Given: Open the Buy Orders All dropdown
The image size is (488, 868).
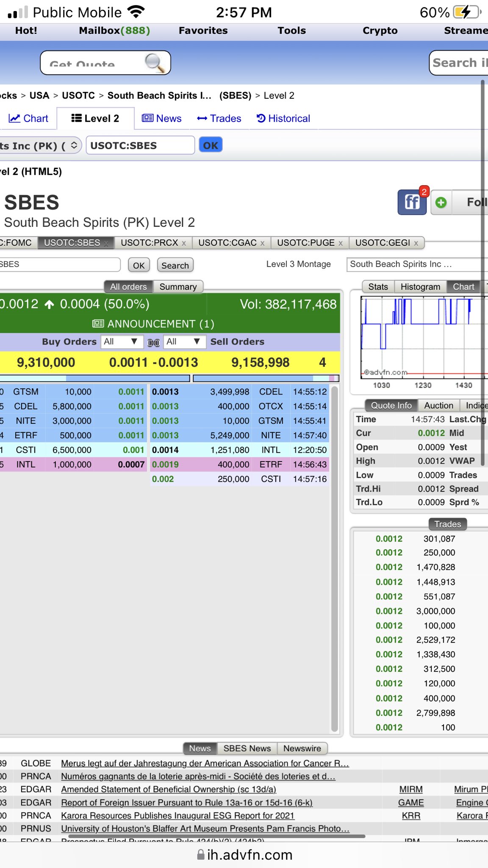Looking at the screenshot, I should (122, 342).
